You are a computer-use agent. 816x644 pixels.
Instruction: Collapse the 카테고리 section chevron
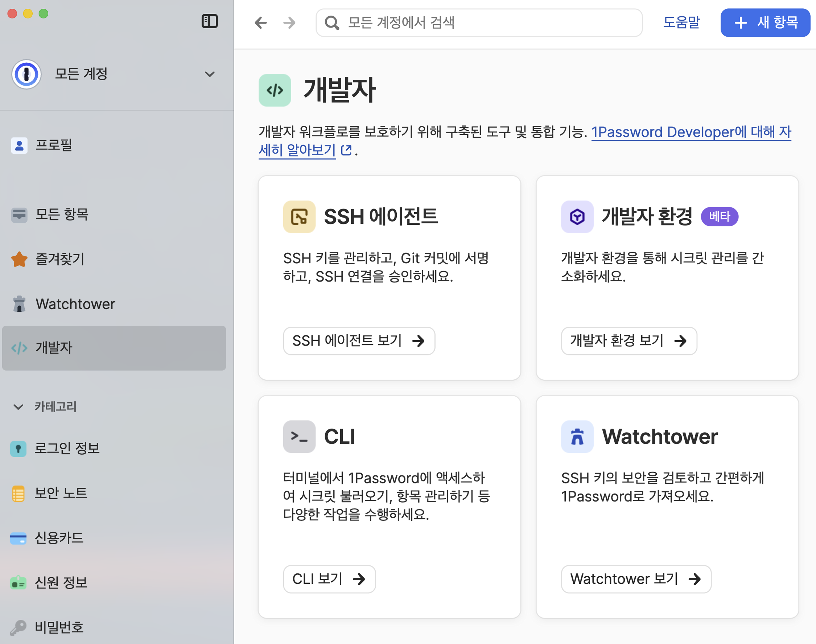pos(18,407)
